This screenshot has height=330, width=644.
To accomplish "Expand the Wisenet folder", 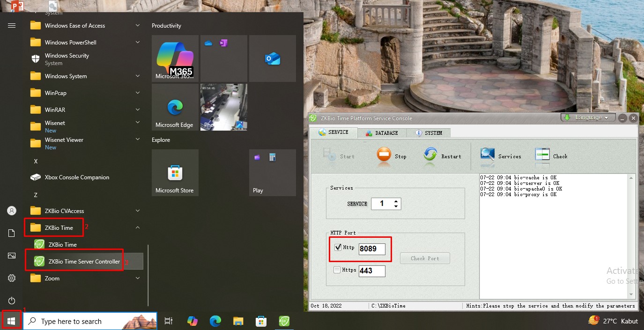I will (138, 123).
